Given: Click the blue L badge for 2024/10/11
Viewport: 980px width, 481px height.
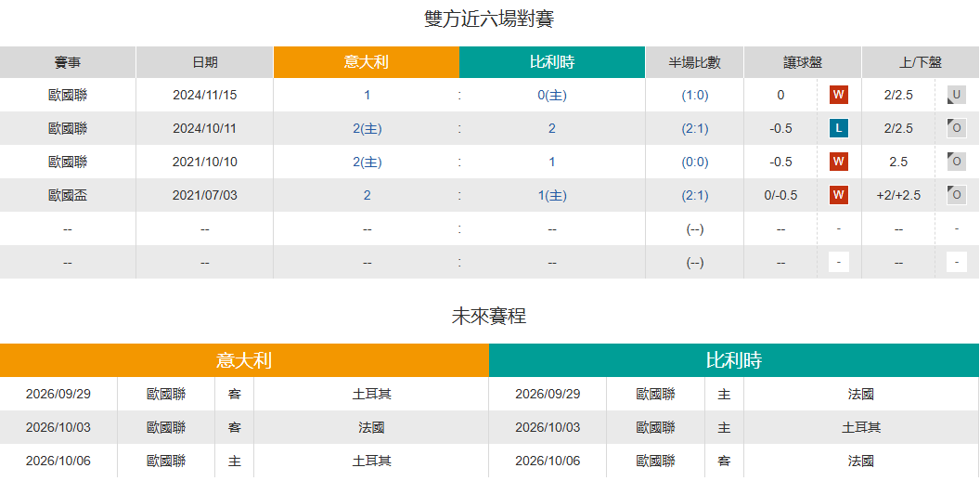Looking at the screenshot, I should 839,128.
